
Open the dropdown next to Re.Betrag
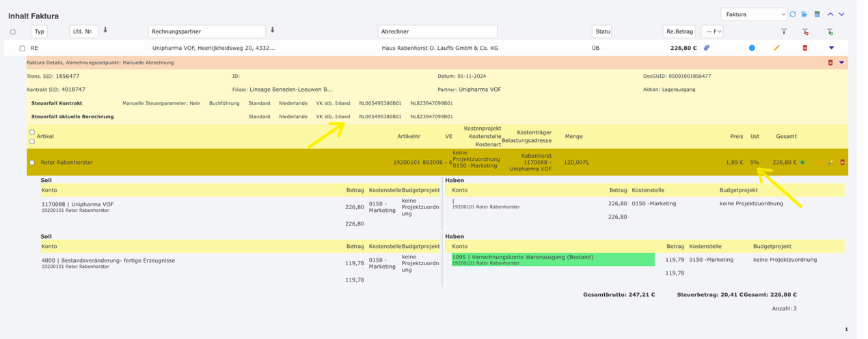[x=712, y=31]
